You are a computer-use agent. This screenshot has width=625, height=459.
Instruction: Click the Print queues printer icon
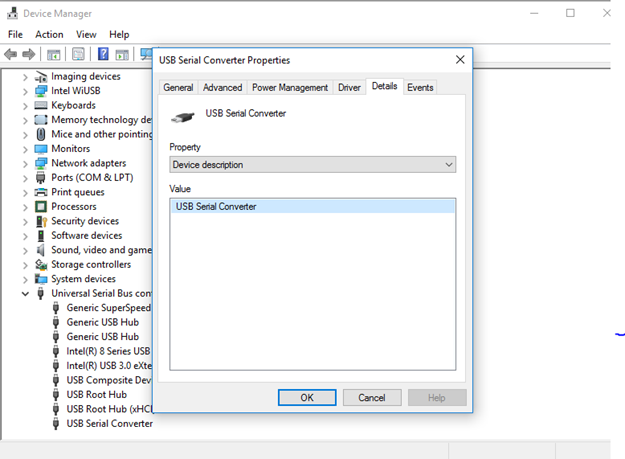click(41, 192)
